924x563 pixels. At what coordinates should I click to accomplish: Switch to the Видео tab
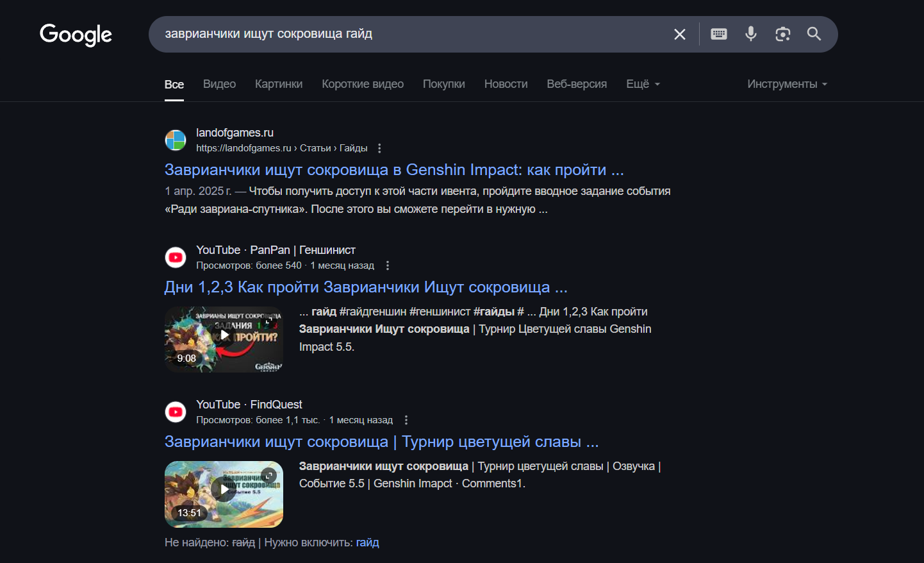pos(219,84)
